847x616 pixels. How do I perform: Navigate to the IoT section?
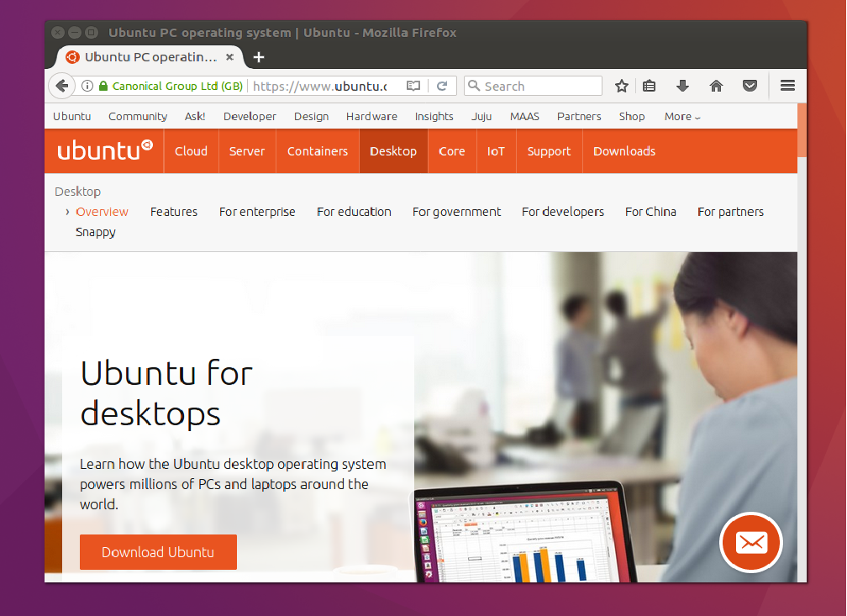[496, 151]
